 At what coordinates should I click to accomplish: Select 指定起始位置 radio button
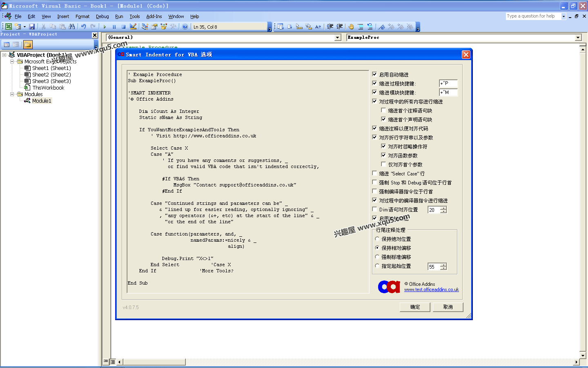[x=377, y=266]
